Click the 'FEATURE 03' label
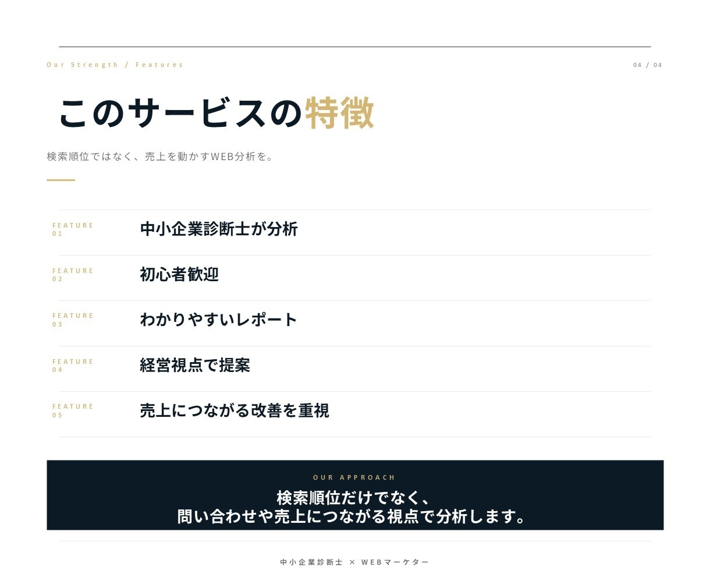710x588 pixels. (x=73, y=320)
